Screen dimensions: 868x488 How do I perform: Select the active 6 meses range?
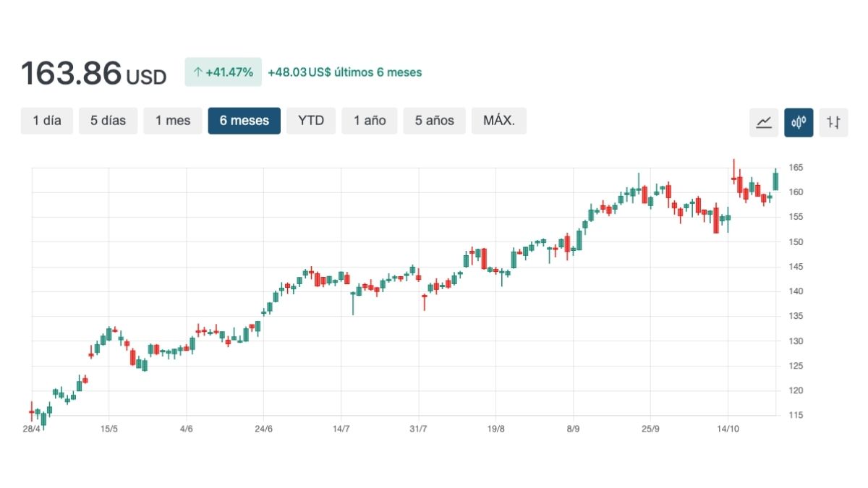pos(244,121)
